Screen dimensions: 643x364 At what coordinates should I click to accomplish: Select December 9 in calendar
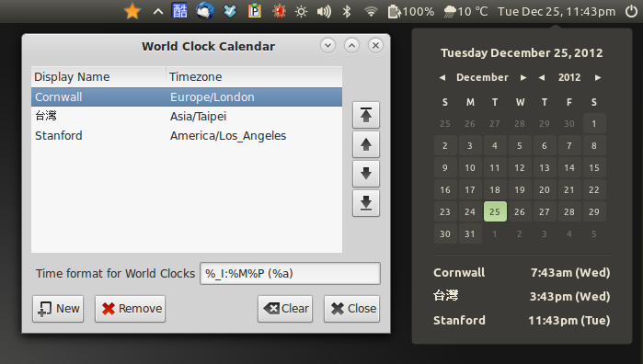pyautogui.click(x=445, y=167)
